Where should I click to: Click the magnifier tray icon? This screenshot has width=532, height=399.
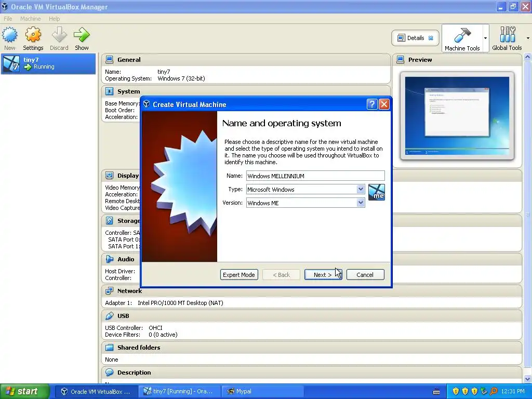click(494, 391)
